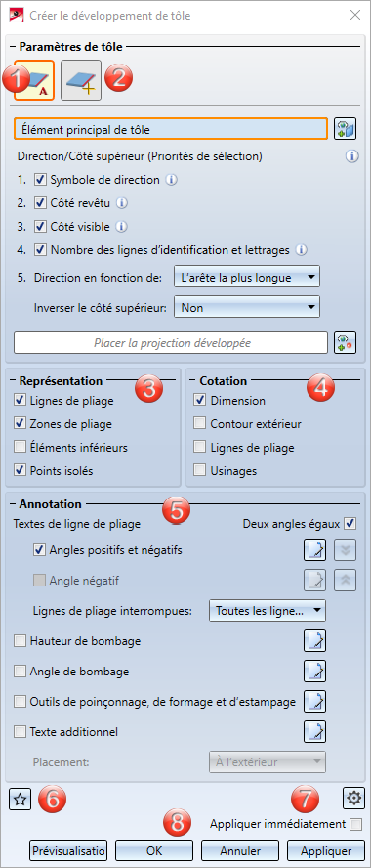This screenshot has width=371, height=868.
Task: Click the Élément principal de tôle field
Action: (171, 129)
